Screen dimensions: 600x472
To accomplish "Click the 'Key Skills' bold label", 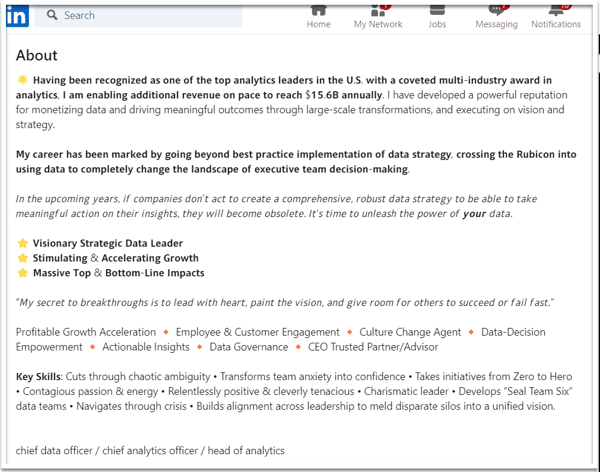I will (38, 377).
